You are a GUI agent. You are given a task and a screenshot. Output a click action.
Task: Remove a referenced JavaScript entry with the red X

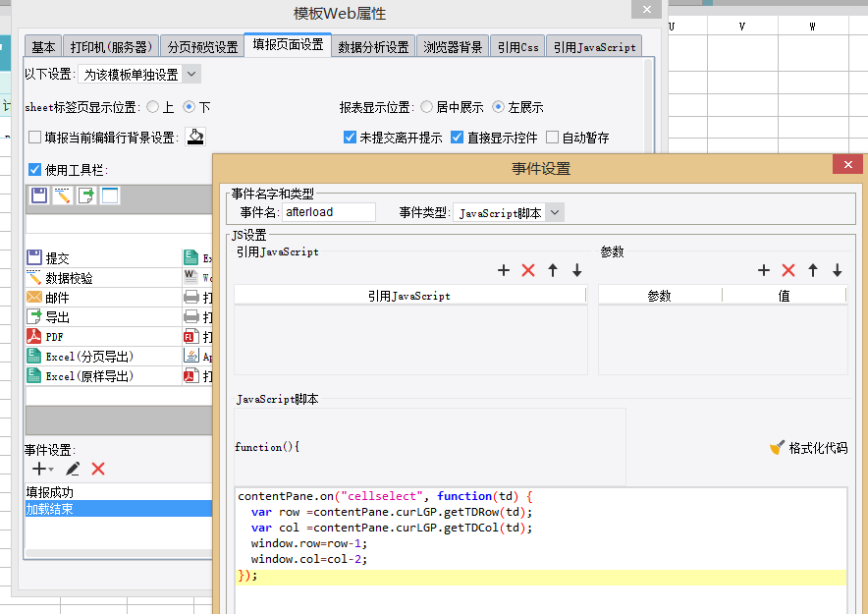(x=528, y=270)
